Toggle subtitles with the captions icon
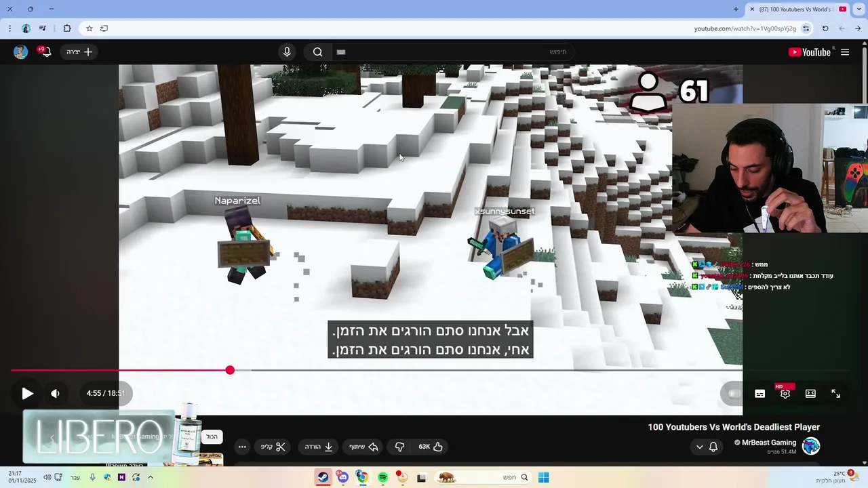The height and width of the screenshot is (488, 868). click(x=760, y=393)
